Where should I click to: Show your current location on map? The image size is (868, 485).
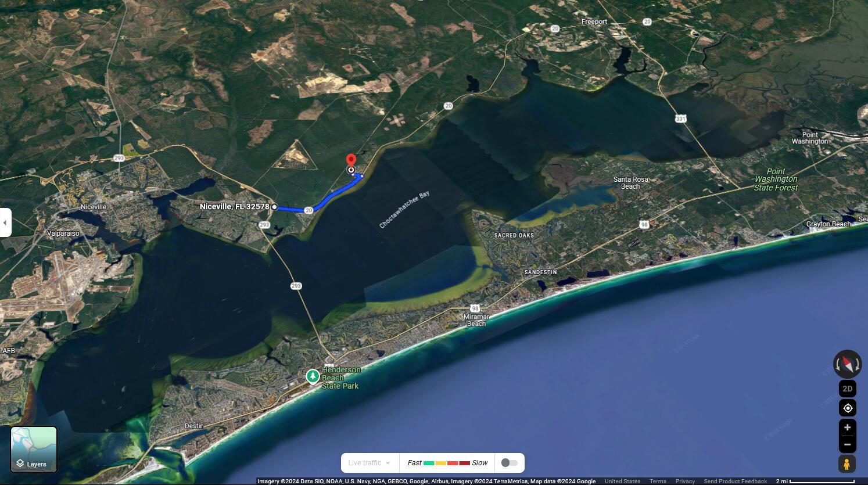[x=848, y=408]
